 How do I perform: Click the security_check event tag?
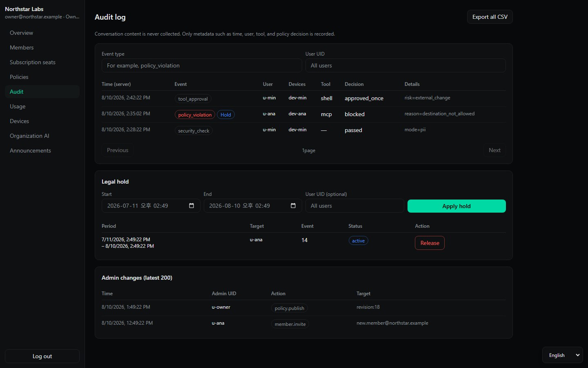click(x=194, y=130)
